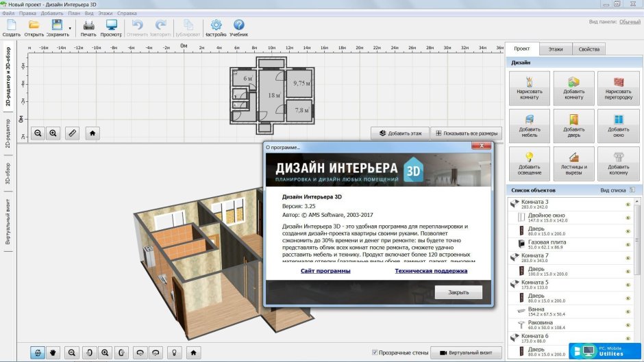Toggle the Прозрачные стены checkbox
The width and height of the screenshot is (644, 362).
click(375, 352)
